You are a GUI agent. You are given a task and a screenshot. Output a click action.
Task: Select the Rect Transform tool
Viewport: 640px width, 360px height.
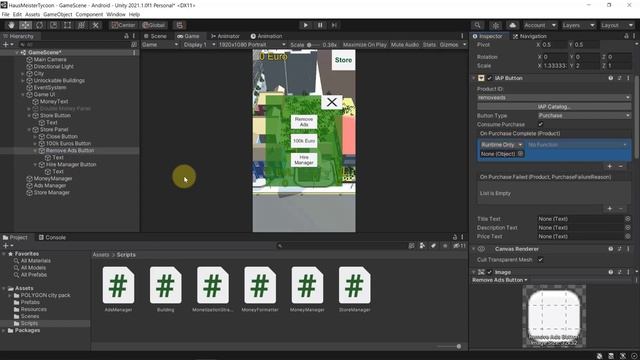coord(67,25)
